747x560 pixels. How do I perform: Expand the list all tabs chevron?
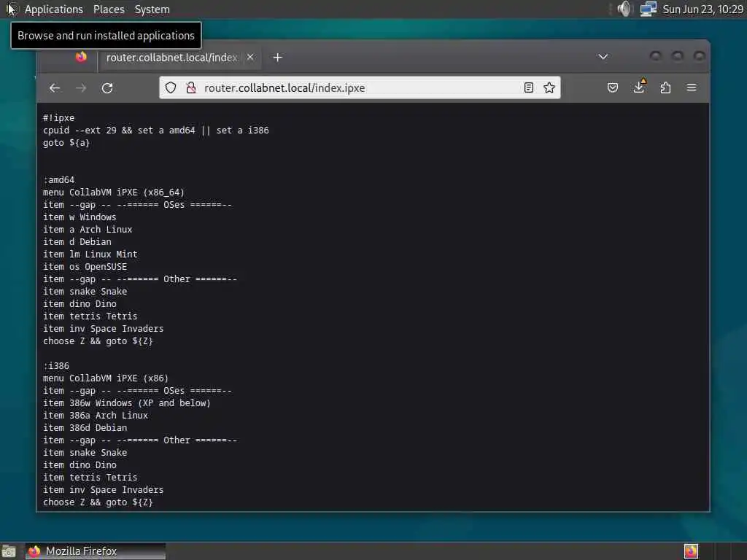point(603,57)
